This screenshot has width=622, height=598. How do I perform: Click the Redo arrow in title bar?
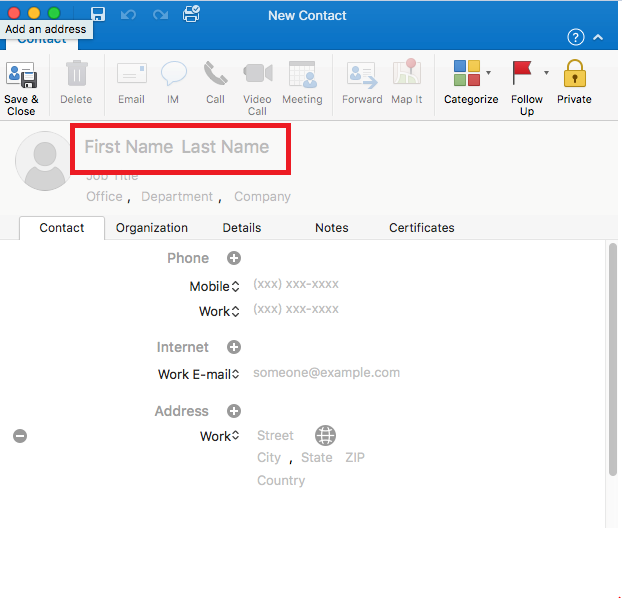(160, 15)
